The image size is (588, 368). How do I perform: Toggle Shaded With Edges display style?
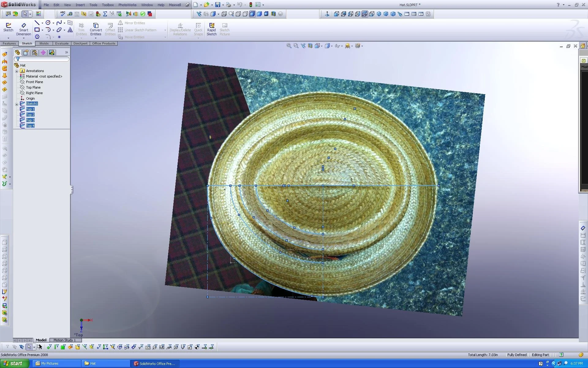pos(252,14)
